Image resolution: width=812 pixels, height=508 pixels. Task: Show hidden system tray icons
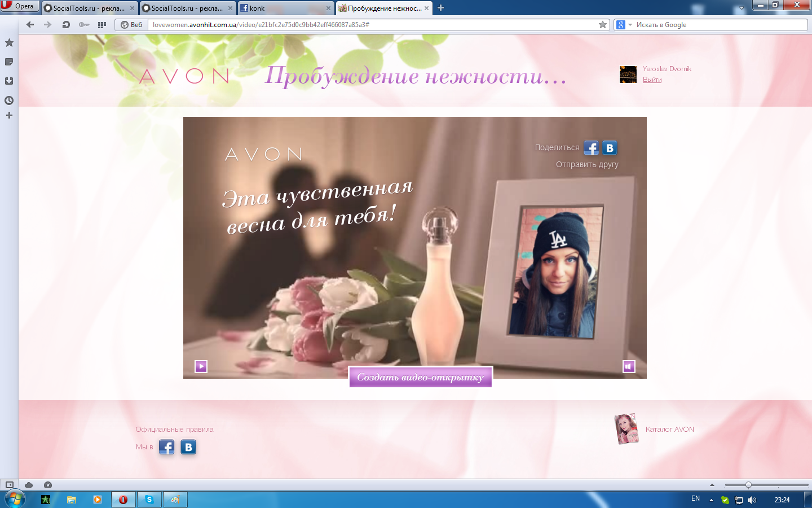pyautogui.click(x=711, y=500)
